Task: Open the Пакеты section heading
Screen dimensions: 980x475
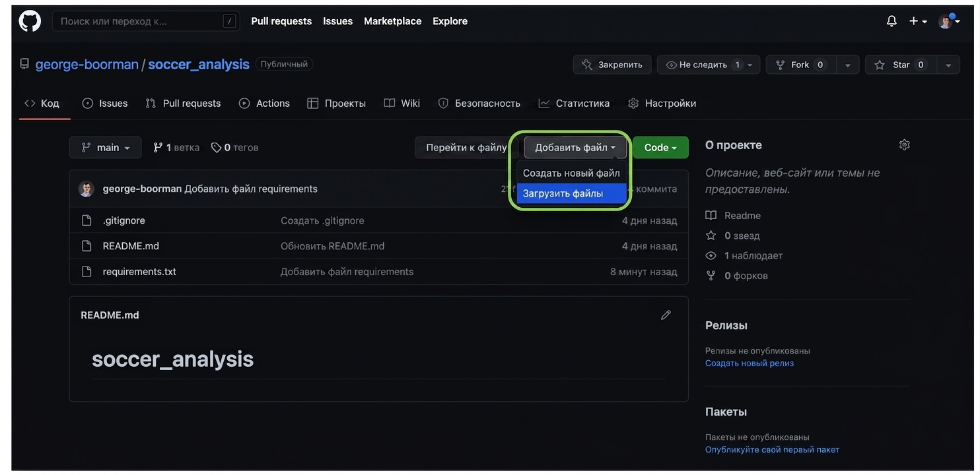Action: [x=726, y=412]
